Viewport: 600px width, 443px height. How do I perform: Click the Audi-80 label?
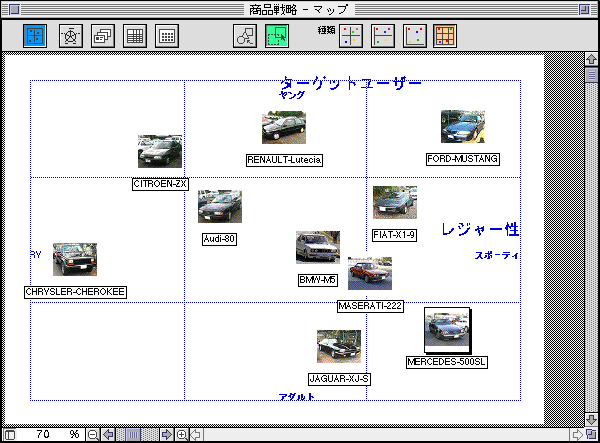(220, 239)
